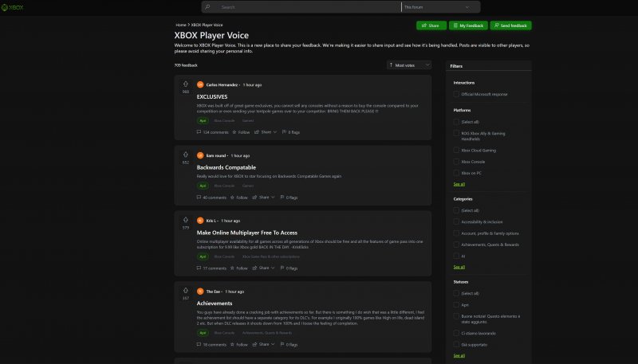Open Make Online Multiplayer Free To Access
638x364 pixels.
click(x=247, y=233)
